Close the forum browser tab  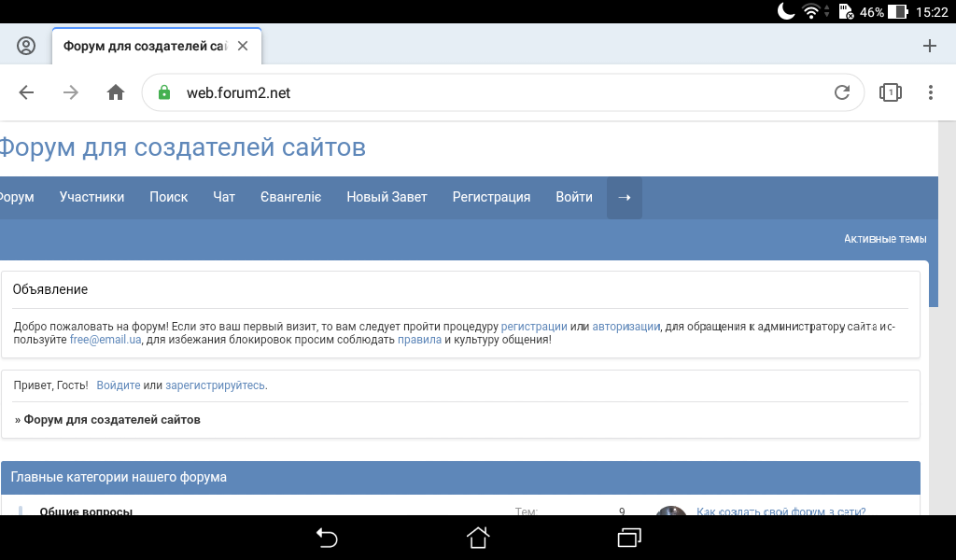tap(243, 46)
